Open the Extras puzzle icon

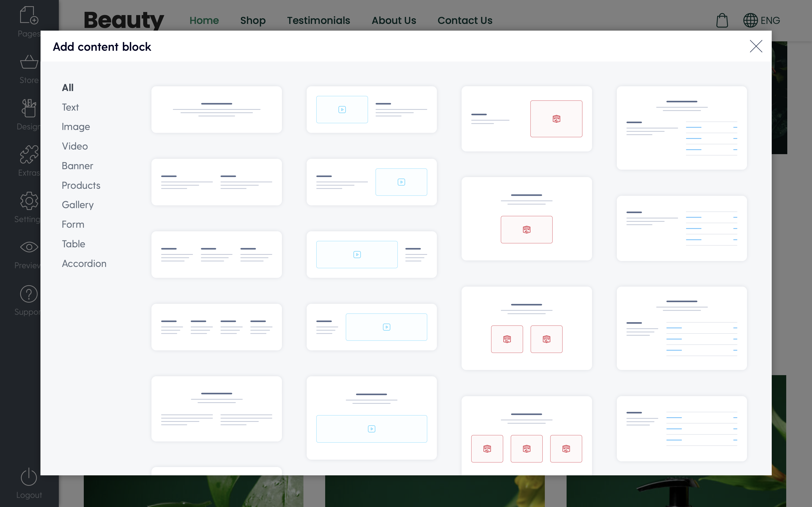tap(29, 154)
